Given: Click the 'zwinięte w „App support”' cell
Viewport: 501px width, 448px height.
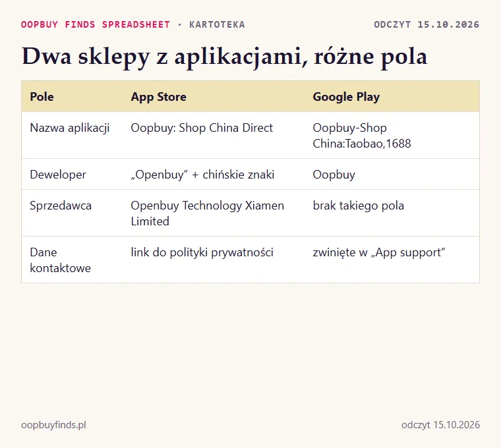Looking at the screenshot, I should pyautogui.click(x=379, y=252).
